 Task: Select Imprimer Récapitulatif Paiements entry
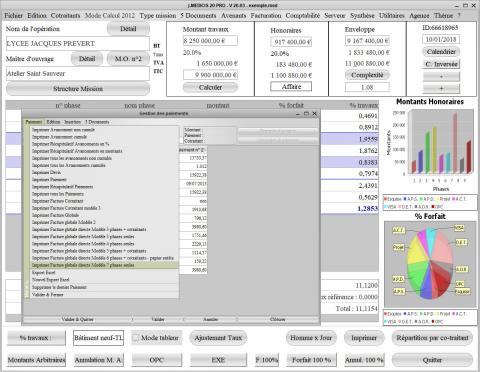tap(104, 187)
